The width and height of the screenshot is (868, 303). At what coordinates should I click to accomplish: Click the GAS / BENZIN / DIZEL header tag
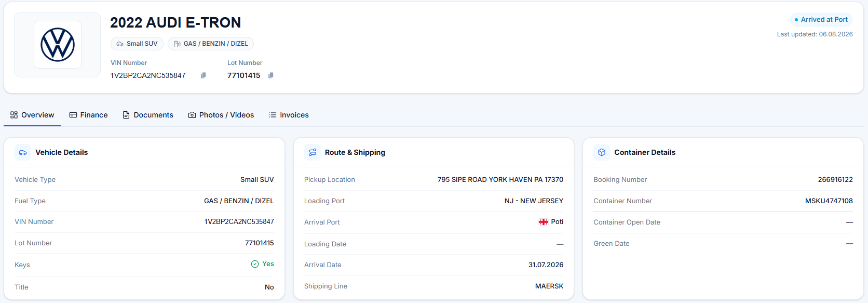211,44
